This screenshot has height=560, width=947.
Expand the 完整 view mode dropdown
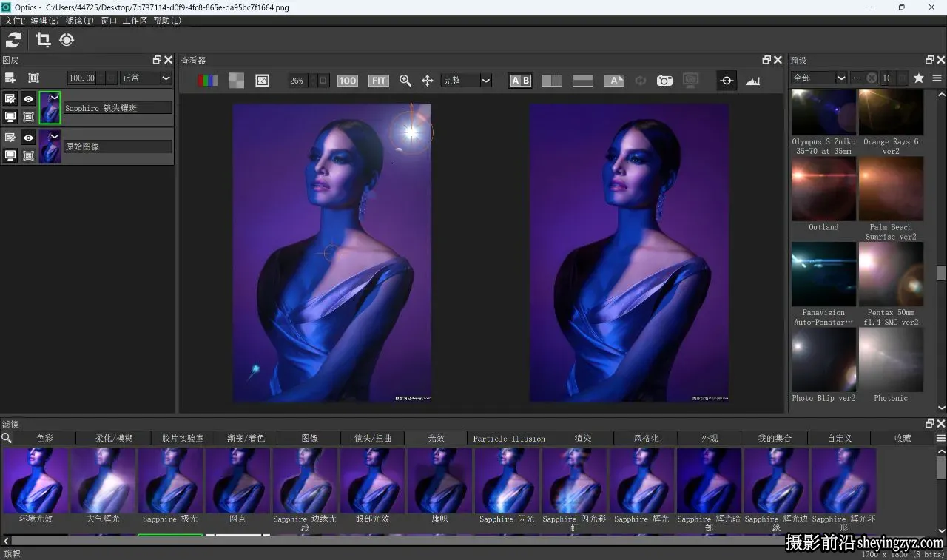pyautogui.click(x=466, y=81)
